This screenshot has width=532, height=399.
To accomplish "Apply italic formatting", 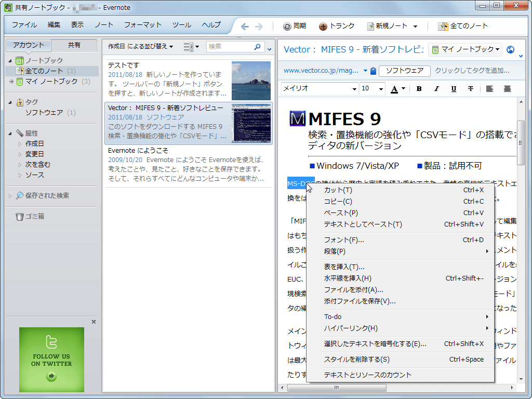I will [436, 89].
